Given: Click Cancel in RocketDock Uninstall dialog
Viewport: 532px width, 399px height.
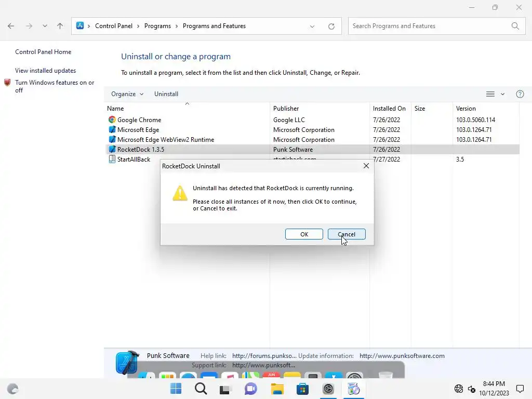Looking at the screenshot, I should coord(347,234).
